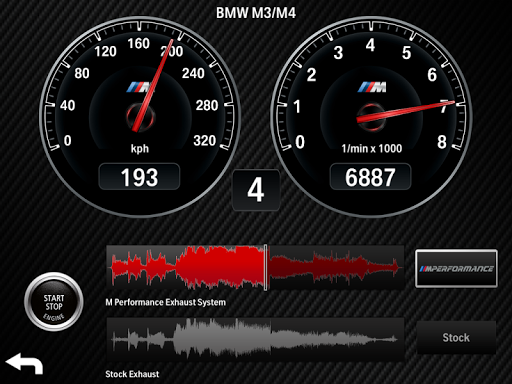Click the playhead marker on the red waveform
The width and height of the screenshot is (512, 384).
[266, 267]
